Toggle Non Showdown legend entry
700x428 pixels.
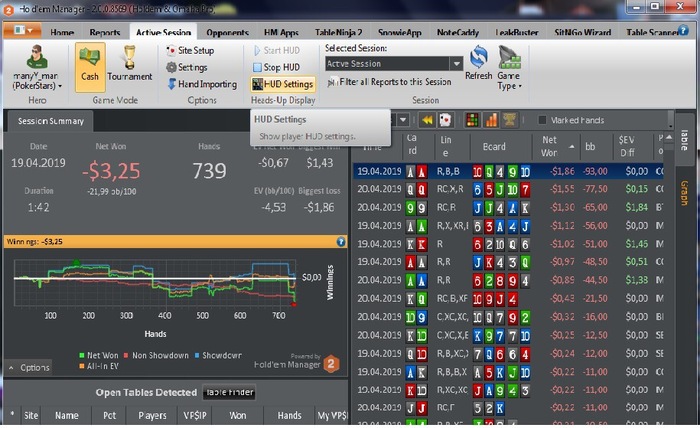(x=156, y=355)
